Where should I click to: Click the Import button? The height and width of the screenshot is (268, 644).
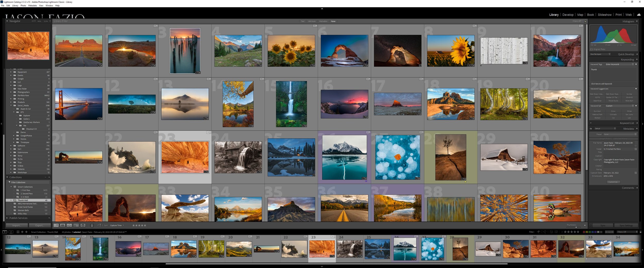pos(16,225)
